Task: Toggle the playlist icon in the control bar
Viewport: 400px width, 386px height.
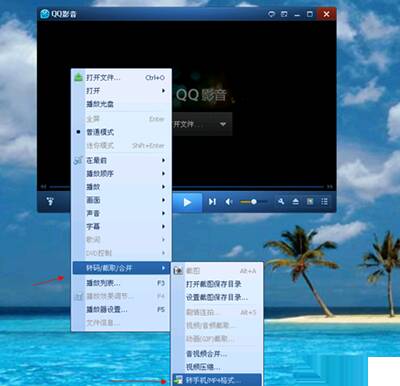Action: point(324,201)
